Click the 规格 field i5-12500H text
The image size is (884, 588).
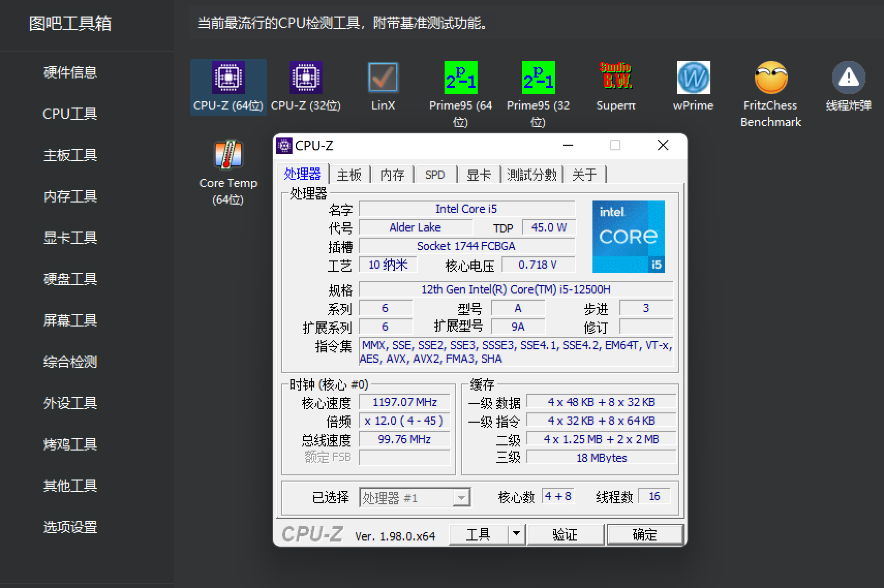coord(516,289)
